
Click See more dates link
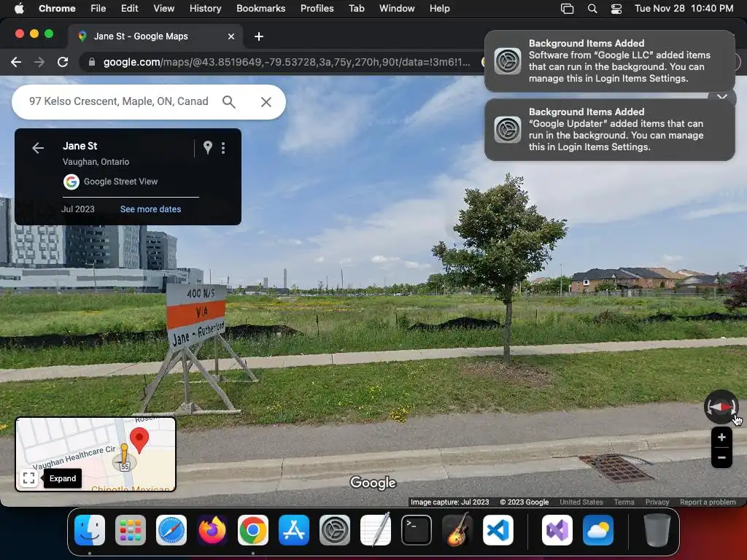150,209
